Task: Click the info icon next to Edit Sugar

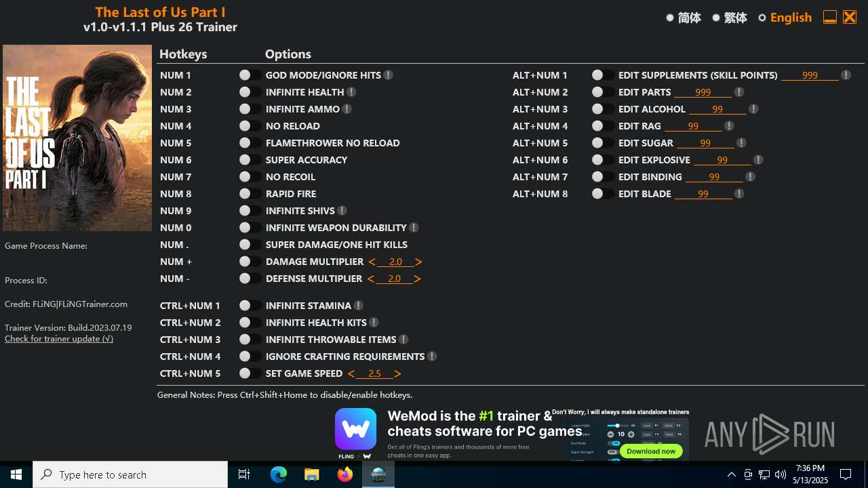Action: click(x=741, y=143)
